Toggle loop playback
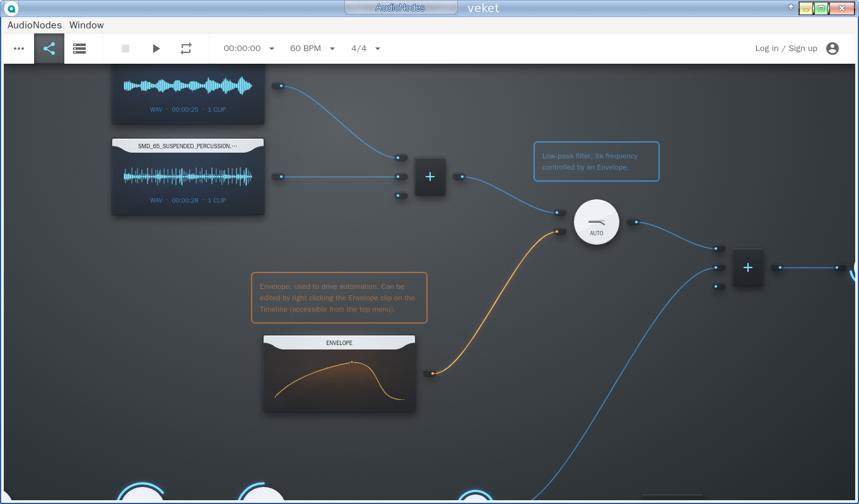The height and width of the screenshot is (504, 859). 186,49
